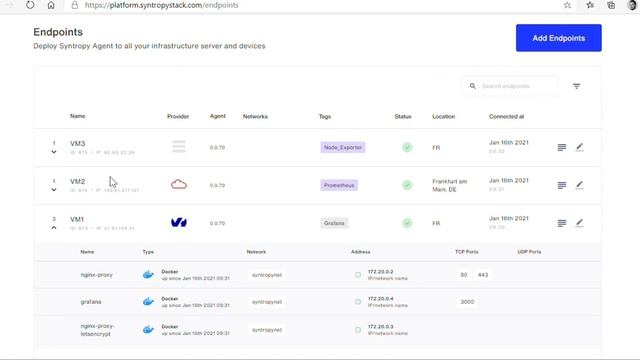Expand the VM3 endpoint row
The image size is (640, 360).
point(54,152)
